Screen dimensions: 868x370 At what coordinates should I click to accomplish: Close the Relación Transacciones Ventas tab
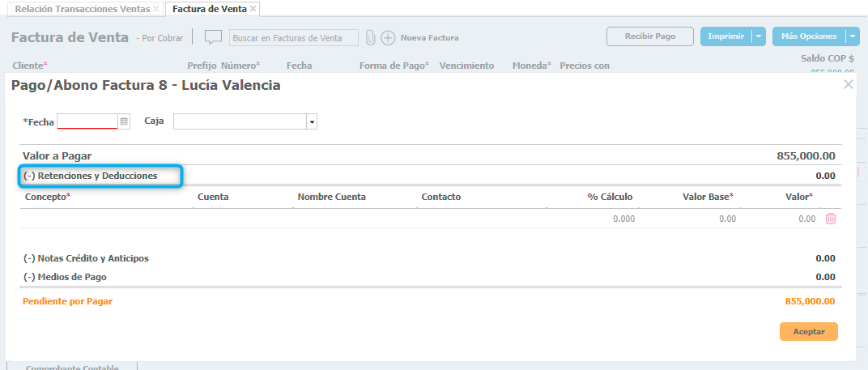tap(155, 9)
